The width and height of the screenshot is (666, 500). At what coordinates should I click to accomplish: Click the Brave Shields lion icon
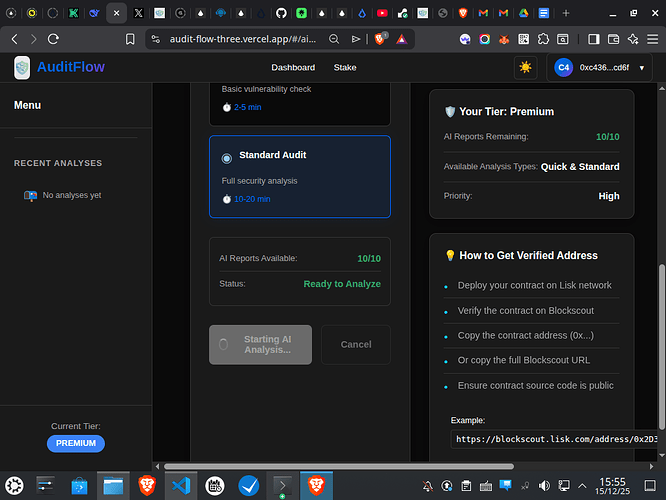click(x=381, y=39)
